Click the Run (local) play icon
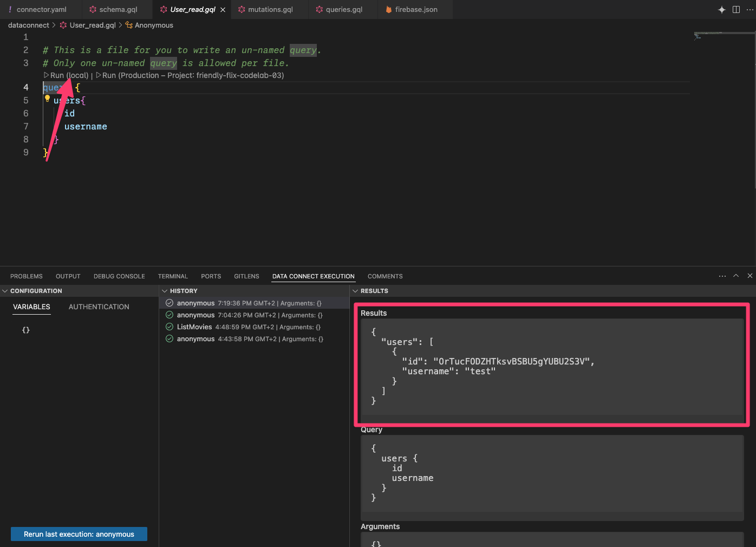Viewport: 756px width, 547px height. [47, 75]
